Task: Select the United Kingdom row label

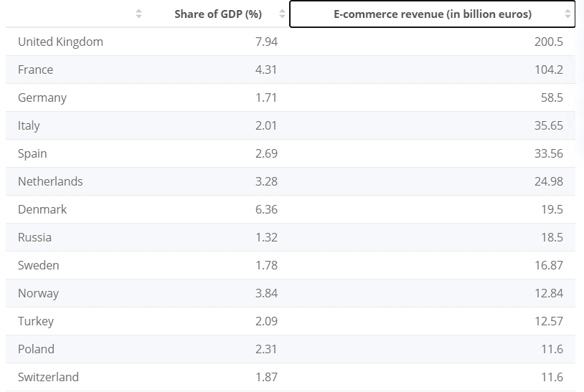Action: 60,42
